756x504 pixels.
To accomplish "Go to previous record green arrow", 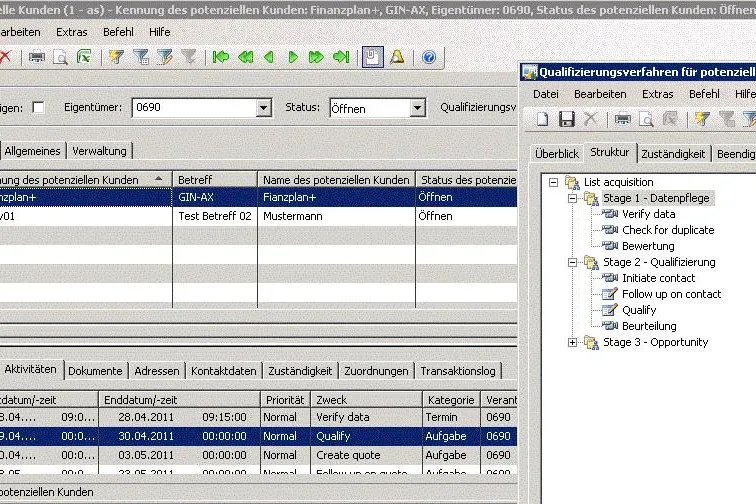I will (x=269, y=57).
